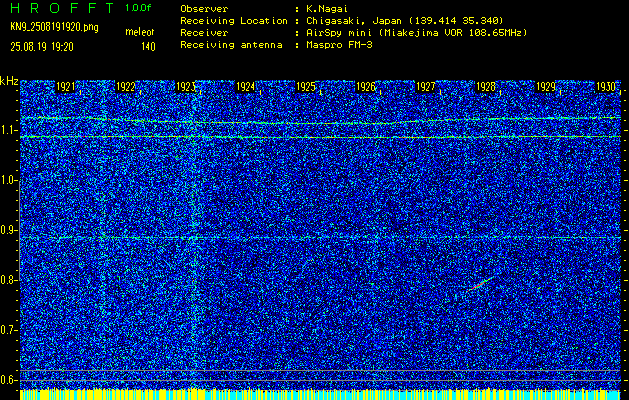
Task: Click the 0.6 kHz axis label
Action: (8, 380)
